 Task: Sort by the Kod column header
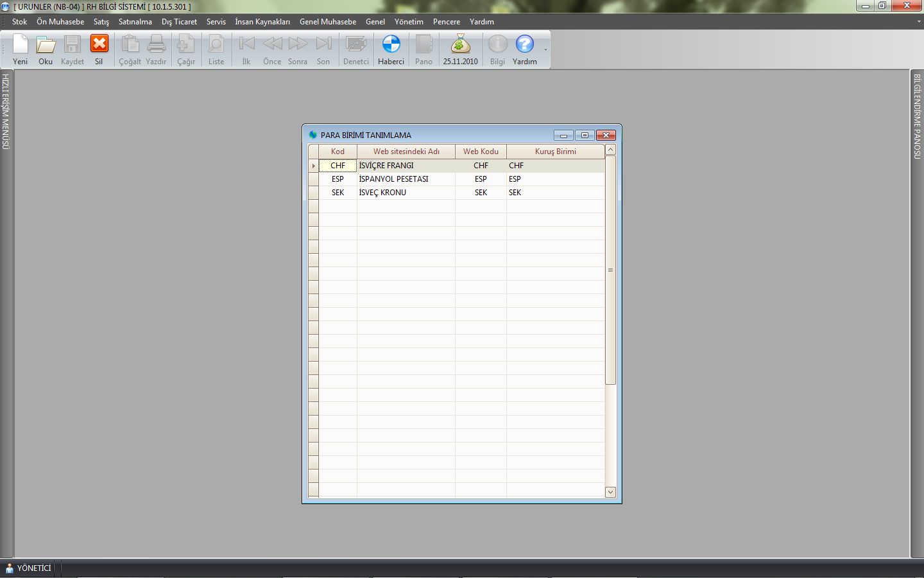coord(338,152)
